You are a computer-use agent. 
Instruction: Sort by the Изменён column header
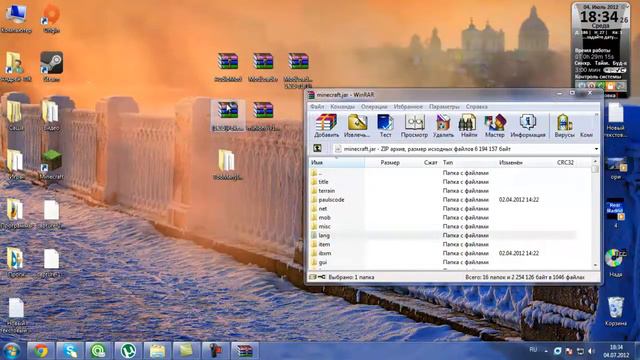click(511, 162)
